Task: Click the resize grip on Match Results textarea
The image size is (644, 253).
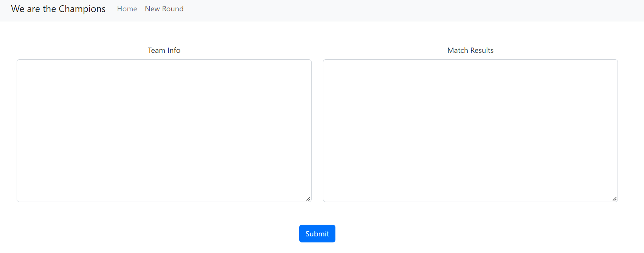Action: [614, 199]
